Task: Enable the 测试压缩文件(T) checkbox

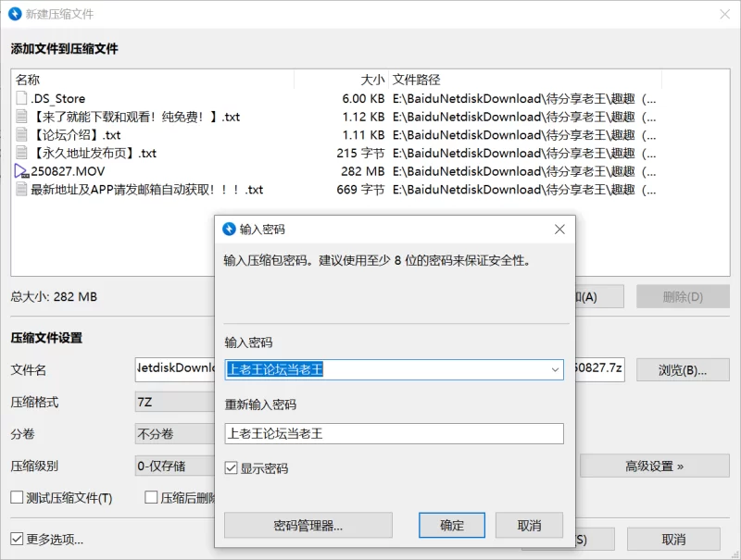Action: pyautogui.click(x=17, y=498)
